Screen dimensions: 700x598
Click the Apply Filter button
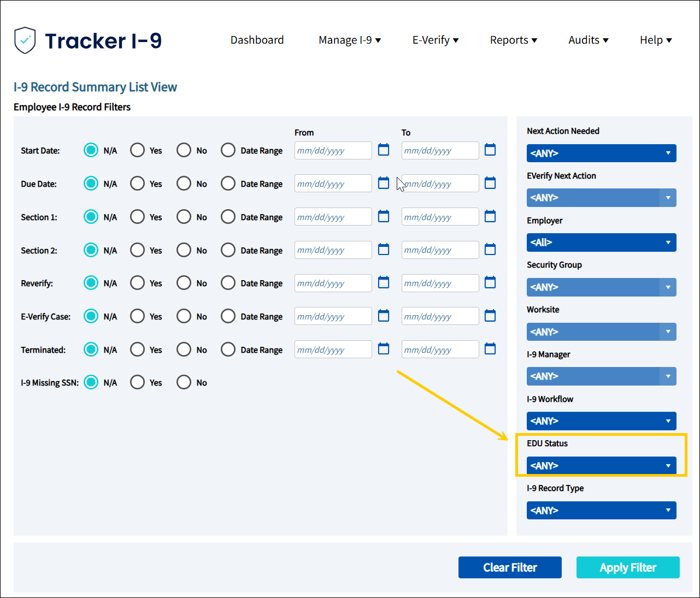point(628,567)
